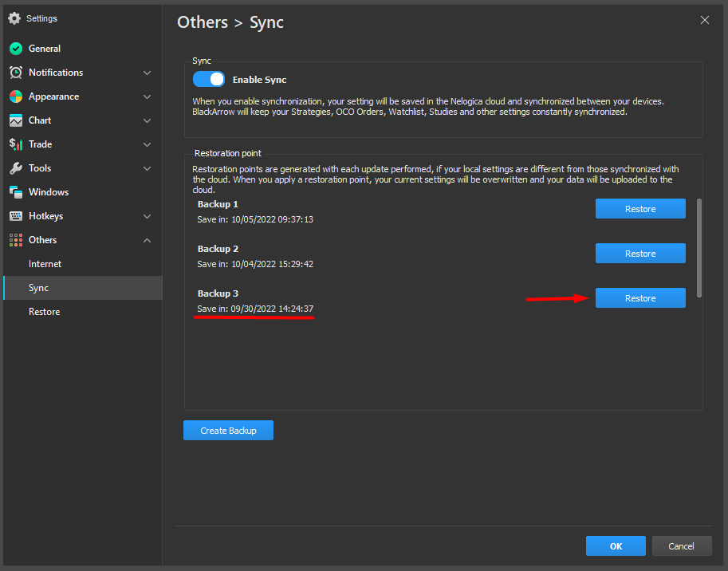The width and height of the screenshot is (728, 571).
Task: Disable the Enable Sync toggle
Action: [209, 80]
